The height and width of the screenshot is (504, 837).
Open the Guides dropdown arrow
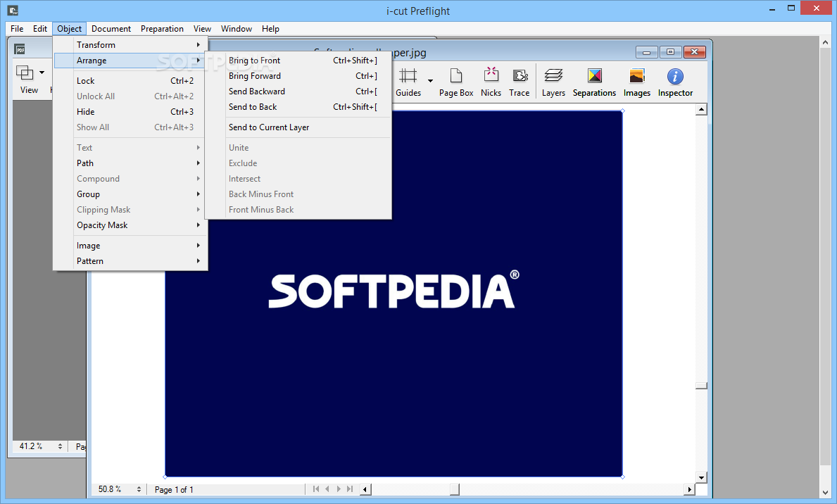click(430, 81)
